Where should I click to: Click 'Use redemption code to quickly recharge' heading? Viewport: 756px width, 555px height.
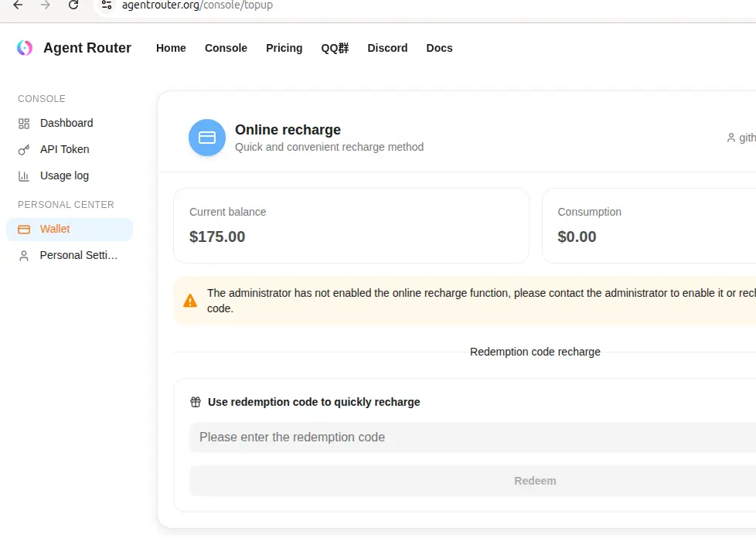point(314,402)
